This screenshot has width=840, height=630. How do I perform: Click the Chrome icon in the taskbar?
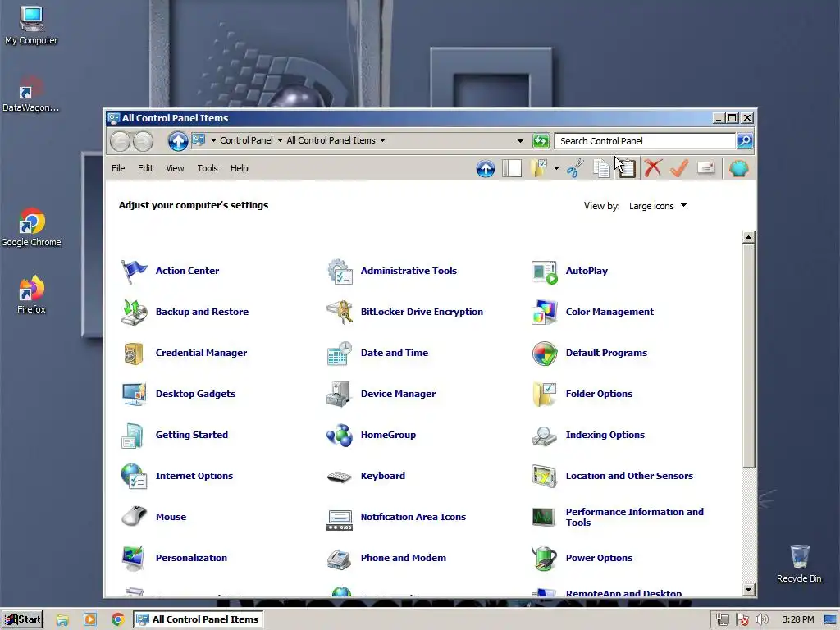[117, 620]
